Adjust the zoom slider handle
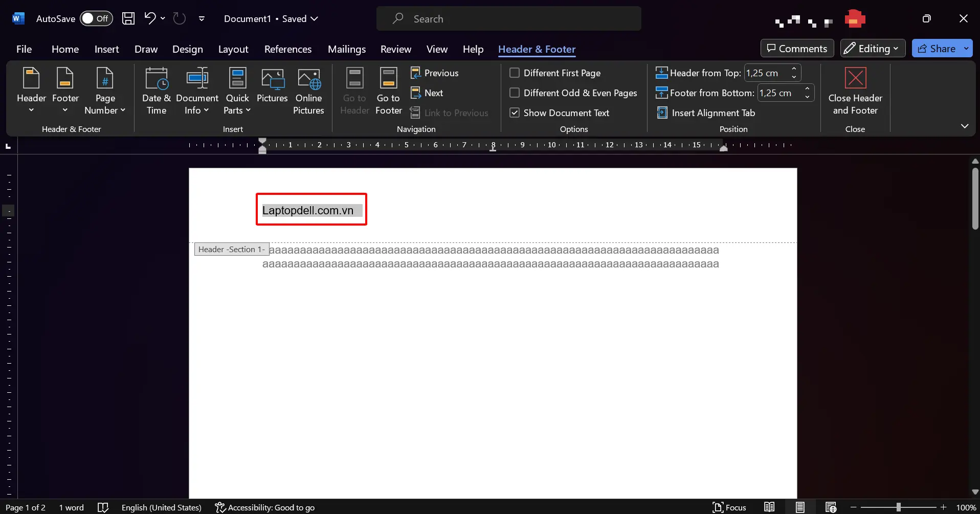This screenshot has width=980, height=514. tap(898, 507)
